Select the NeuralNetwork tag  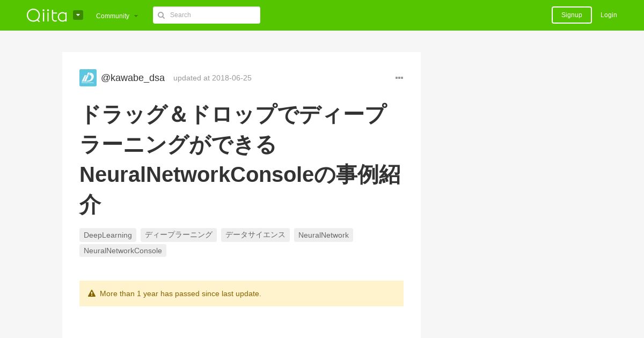(x=324, y=235)
